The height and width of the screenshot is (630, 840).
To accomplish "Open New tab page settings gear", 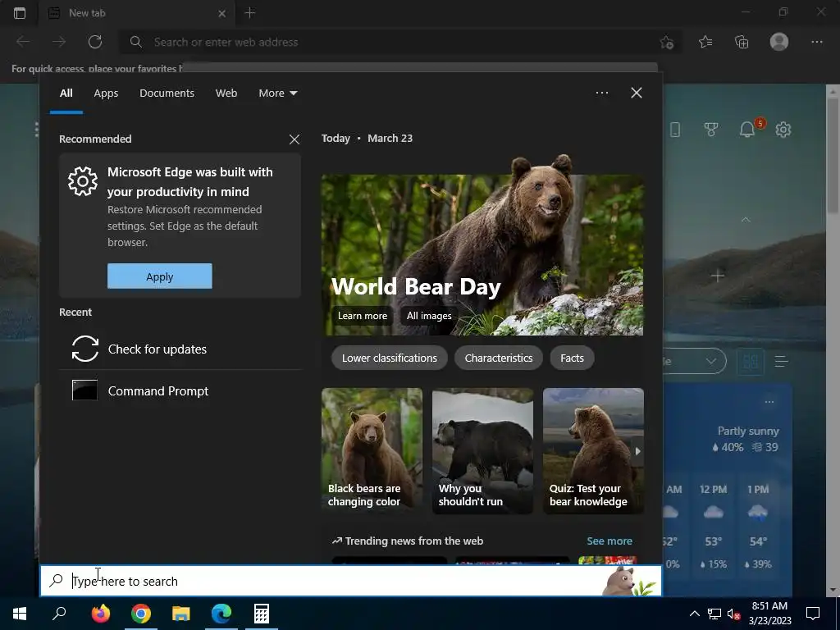I will 783,129.
